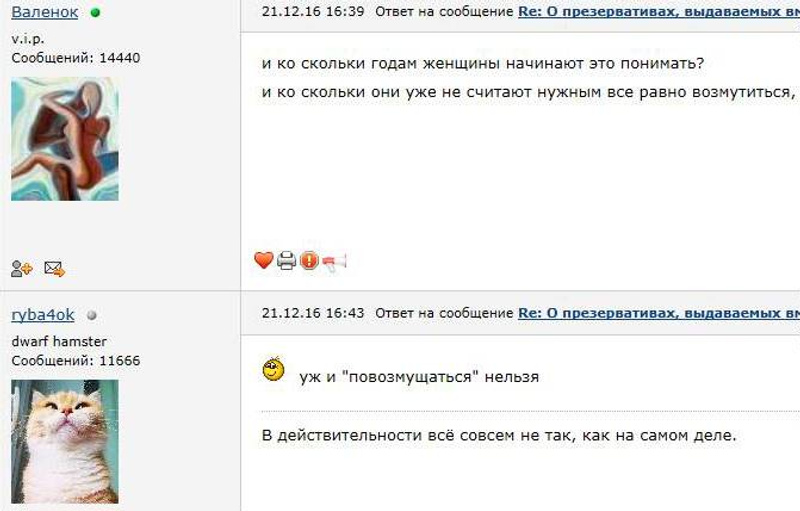Click the printer icon under Валенок's post
The width and height of the screenshot is (800, 511).
coord(286,261)
